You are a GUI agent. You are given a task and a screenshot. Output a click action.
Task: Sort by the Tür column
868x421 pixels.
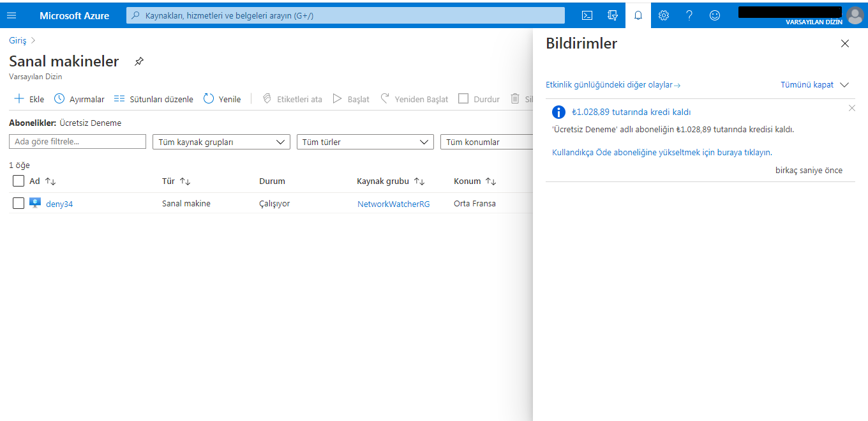177,181
